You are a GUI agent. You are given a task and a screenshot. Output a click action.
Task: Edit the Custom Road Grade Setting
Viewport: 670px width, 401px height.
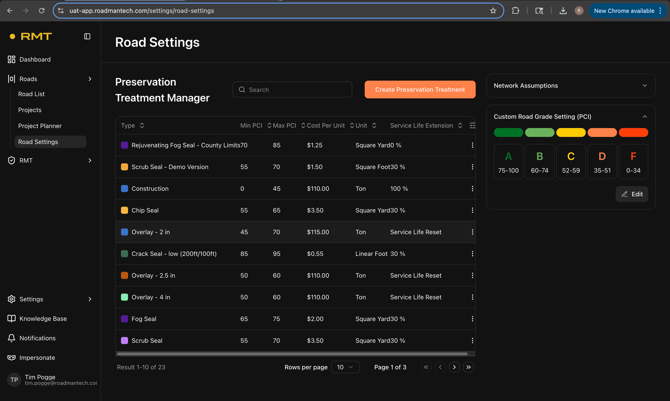point(631,194)
